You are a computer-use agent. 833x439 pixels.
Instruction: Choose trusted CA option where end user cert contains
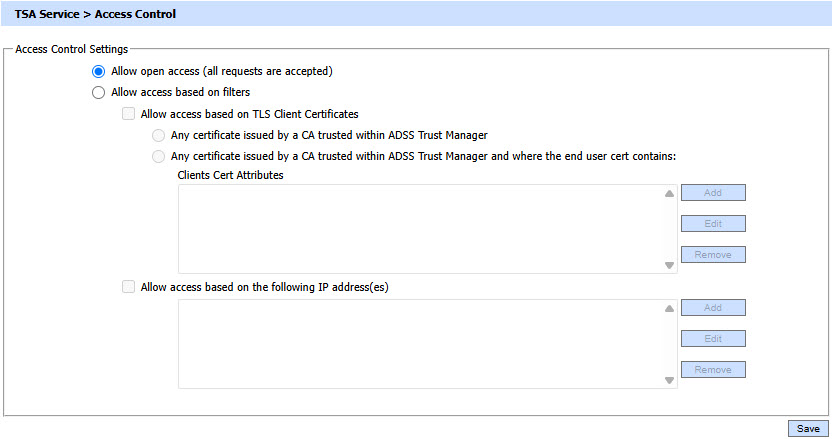pos(158,156)
